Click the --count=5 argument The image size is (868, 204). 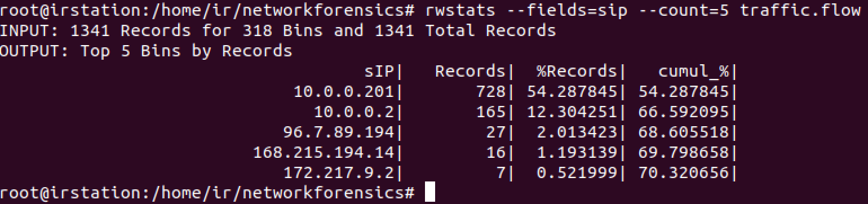click(684, 11)
